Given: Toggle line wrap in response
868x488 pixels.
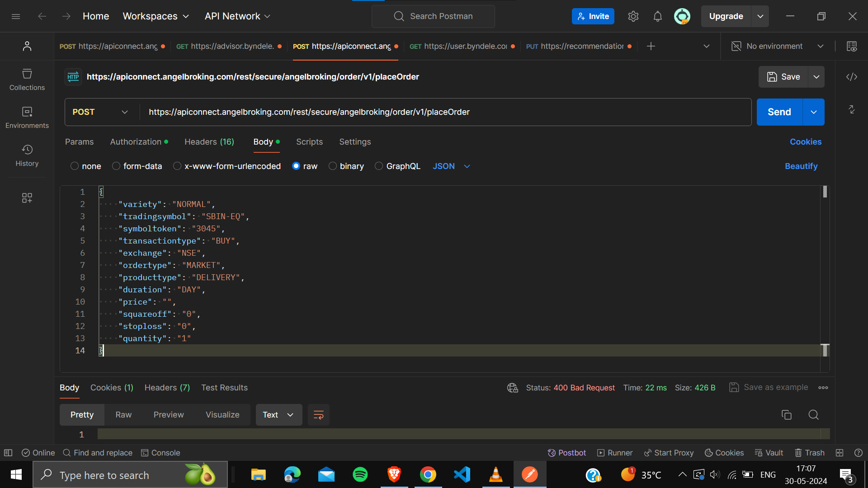Looking at the screenshot, I should pyautogui.click(x=319, y=415).
